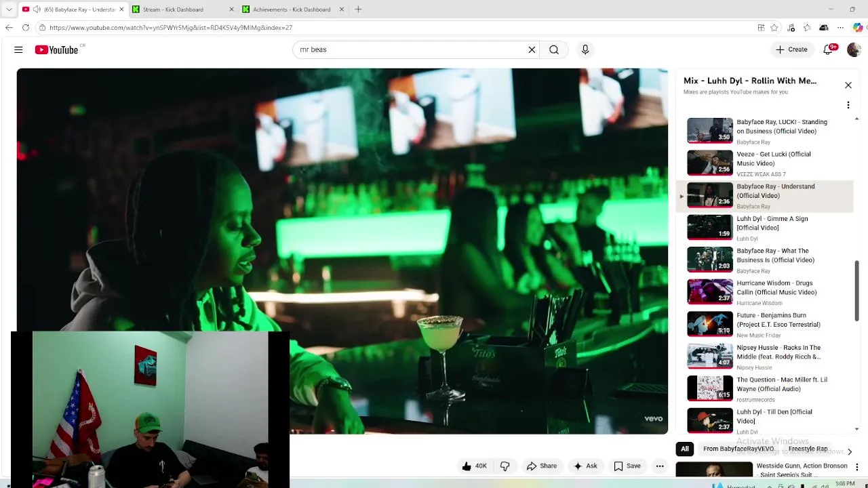Ask about this video
Image resolution: width=868 pixels, height=488 pixels.
(585, 466)
